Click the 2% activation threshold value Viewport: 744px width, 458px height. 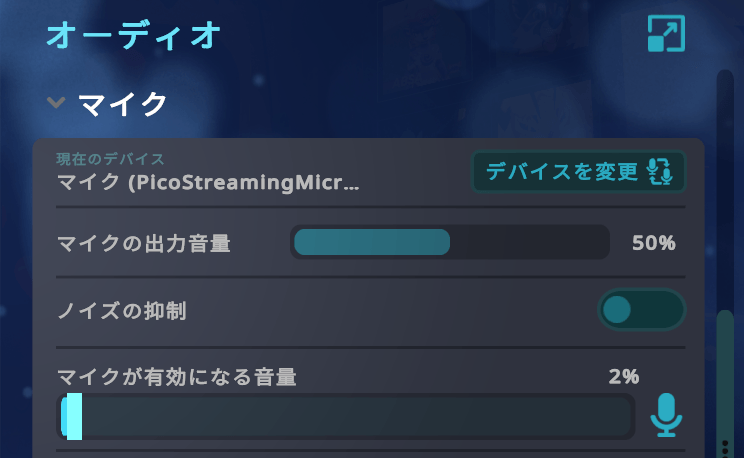click(x=623, y=377)
